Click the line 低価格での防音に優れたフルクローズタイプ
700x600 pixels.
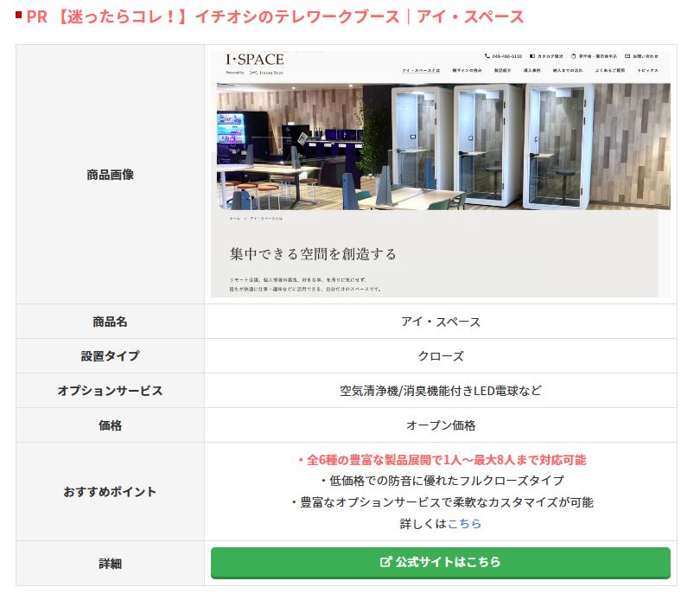[x=441, y=481]
